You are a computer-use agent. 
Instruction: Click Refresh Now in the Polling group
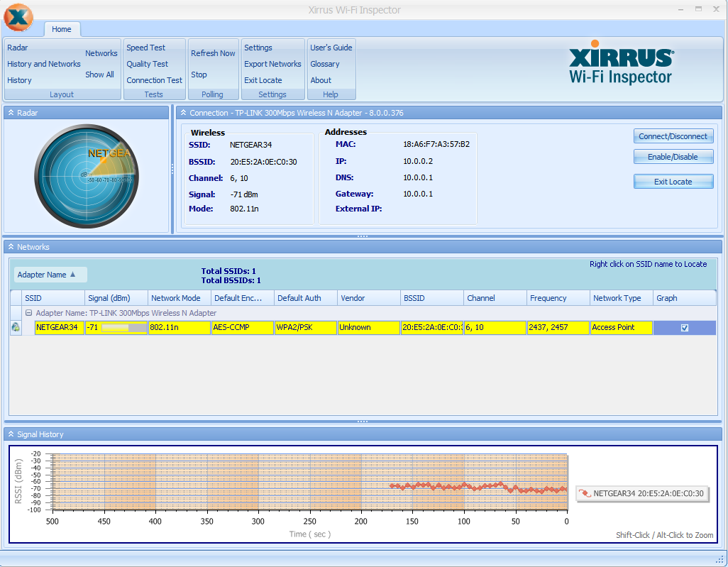pos(213,53)
